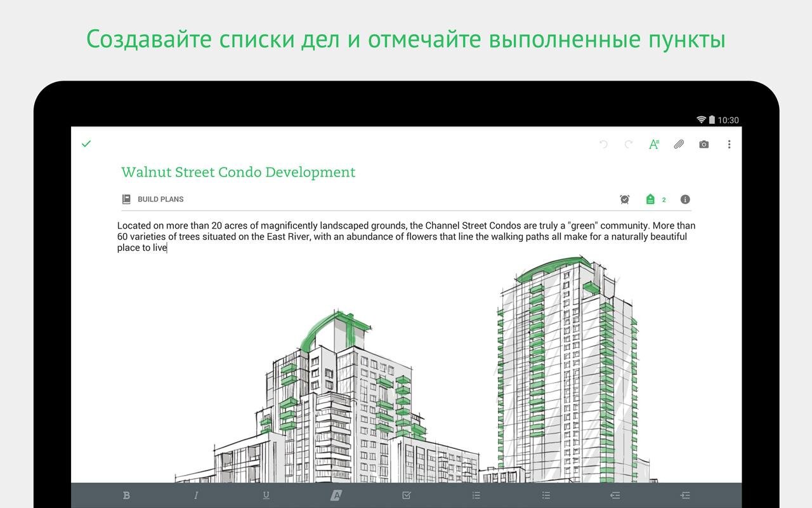Toggle italic formatting
Image resolution: width=812 pixels, height=508 pixels.
tap(196, 495)
